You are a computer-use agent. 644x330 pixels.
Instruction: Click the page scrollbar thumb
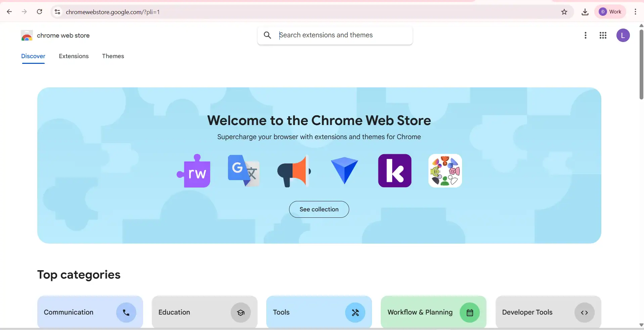pos(641,65)
